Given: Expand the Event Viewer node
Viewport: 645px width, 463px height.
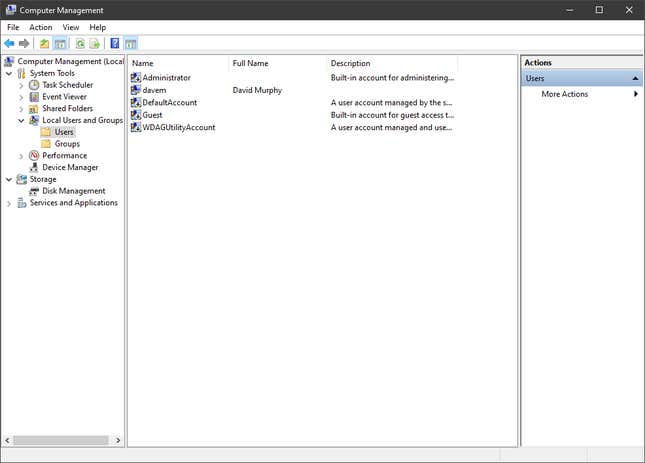Looking at the screenshot, I should click(21, 97).
